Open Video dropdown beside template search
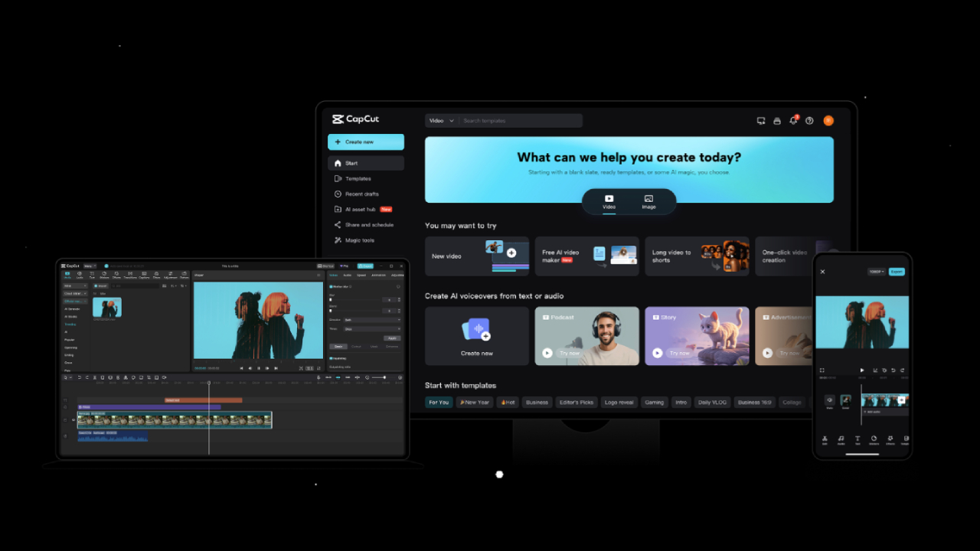980x551 pixels. click(441, 121)
